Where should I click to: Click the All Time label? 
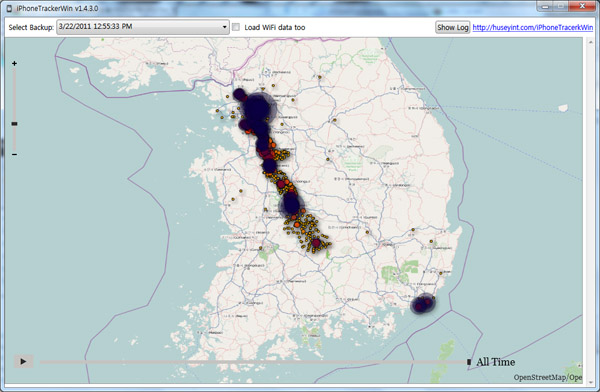pos(496,362)
